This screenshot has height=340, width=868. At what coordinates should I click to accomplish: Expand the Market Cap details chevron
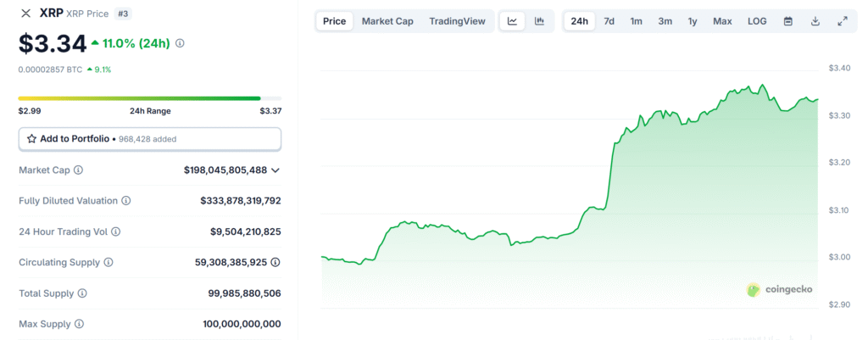(x=275, y=170)
